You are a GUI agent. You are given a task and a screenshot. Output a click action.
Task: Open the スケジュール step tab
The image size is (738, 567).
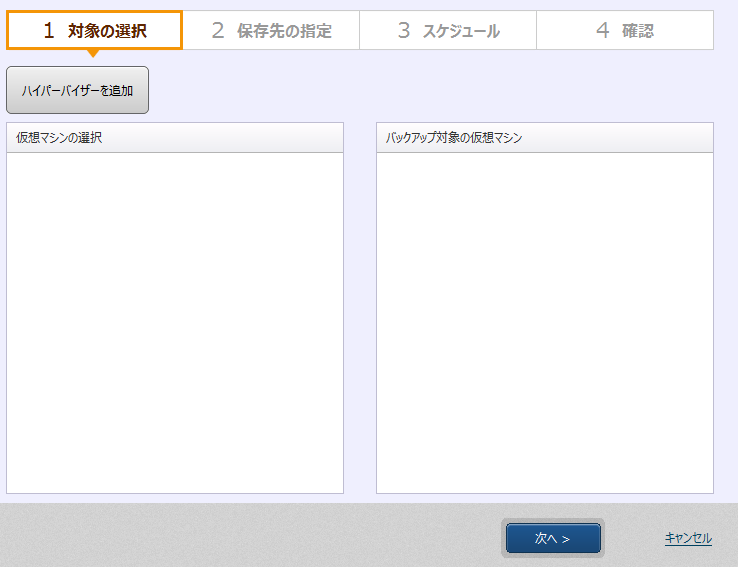(x=448, y=31)
